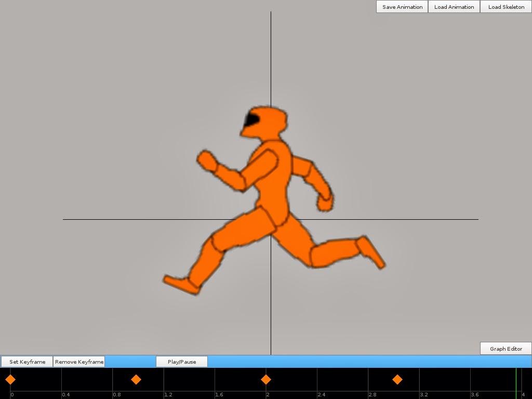Toggle playback with Play/Pause
The height and width of the screenshot is (399, 532).
tap(182, 362)
